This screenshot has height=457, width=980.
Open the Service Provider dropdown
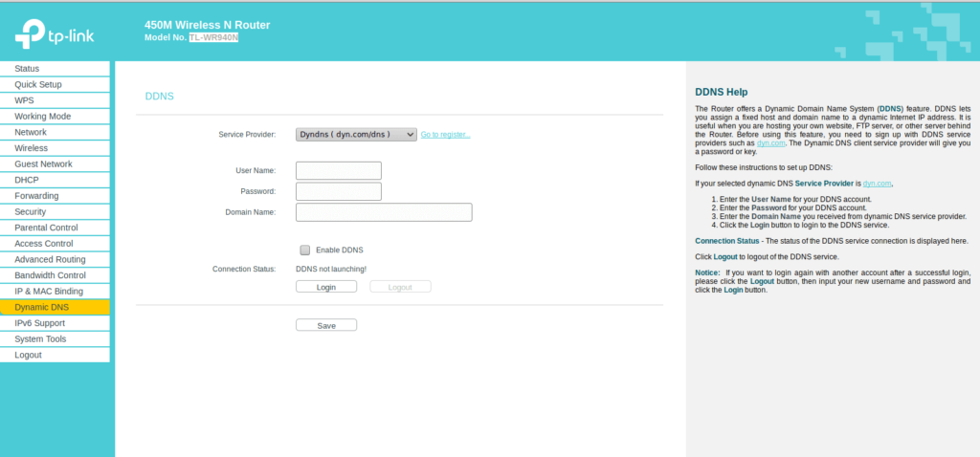point(355,135)
